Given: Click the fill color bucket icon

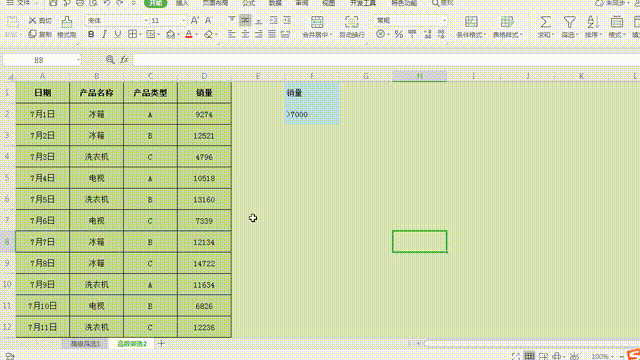Looking at the screenshot, I should (170, 35).
